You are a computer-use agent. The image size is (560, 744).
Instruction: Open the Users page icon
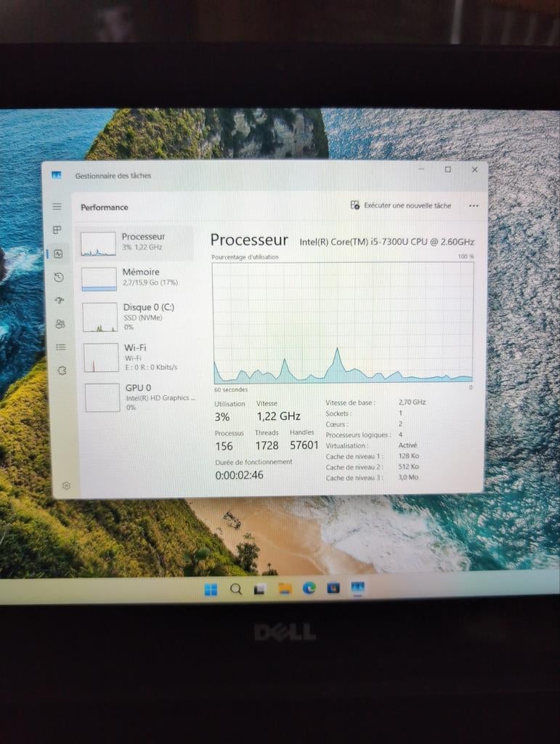pos(60,323)
